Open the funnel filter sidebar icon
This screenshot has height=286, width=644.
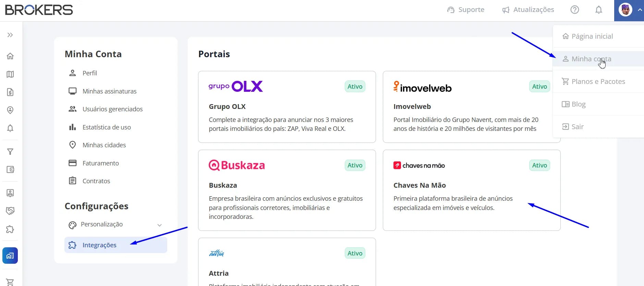pos(10,152)
